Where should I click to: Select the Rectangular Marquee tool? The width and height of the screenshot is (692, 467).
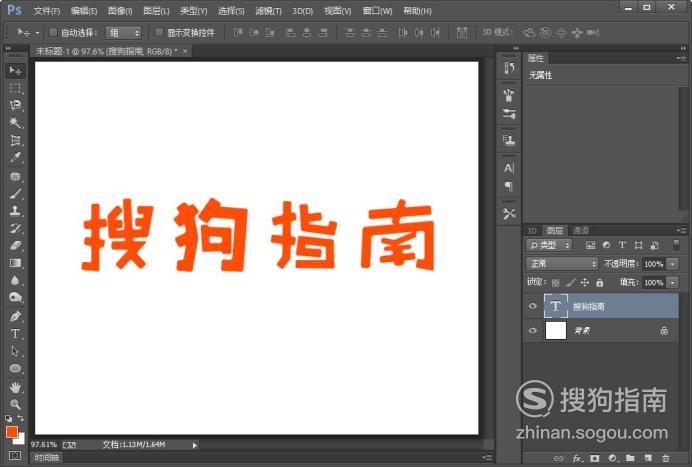15,88
